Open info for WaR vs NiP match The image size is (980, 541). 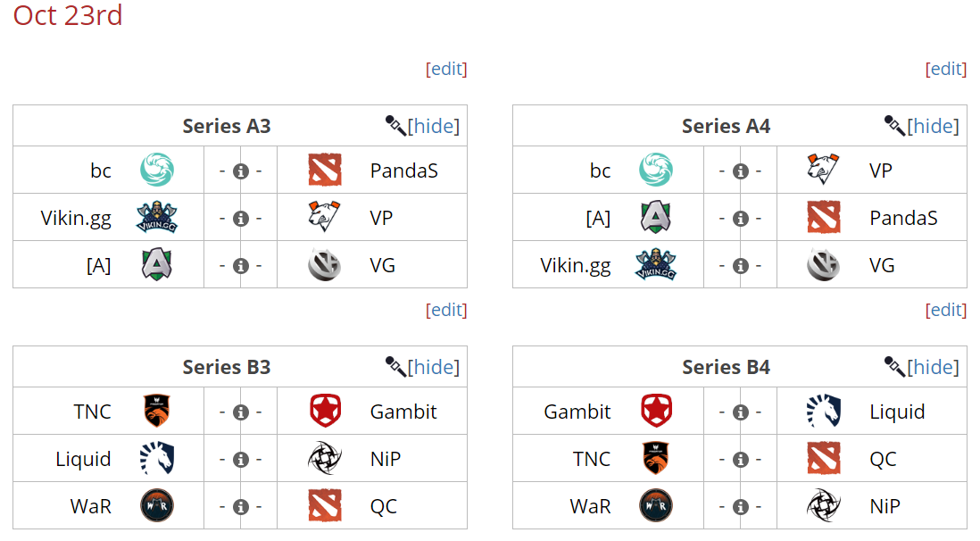[x=740, y=507]
